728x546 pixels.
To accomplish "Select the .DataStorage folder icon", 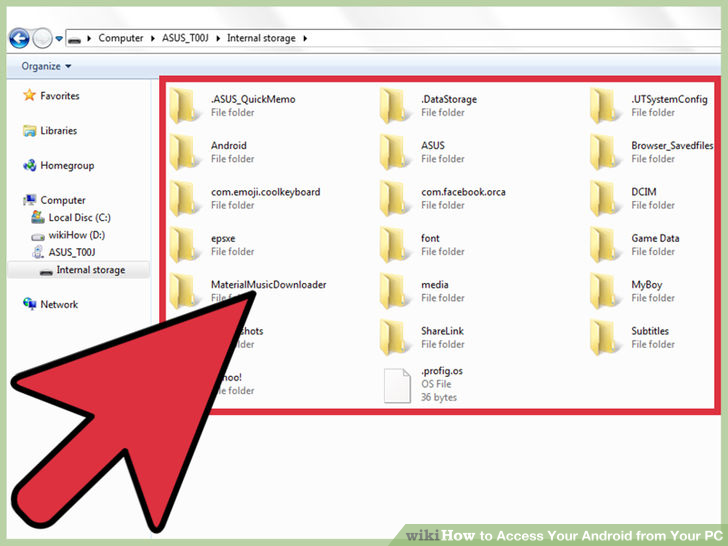I will [x=394, y=106].
